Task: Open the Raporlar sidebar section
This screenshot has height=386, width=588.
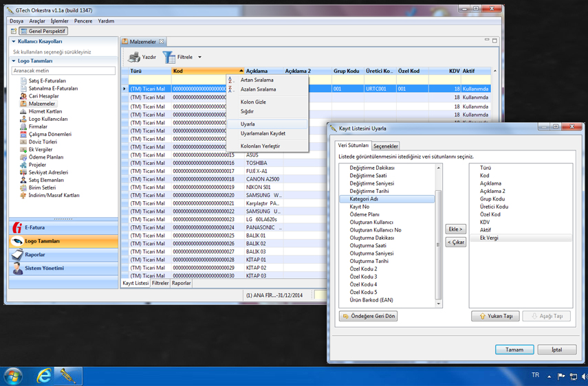Action: pyautogui.click(x=34, y=255)
